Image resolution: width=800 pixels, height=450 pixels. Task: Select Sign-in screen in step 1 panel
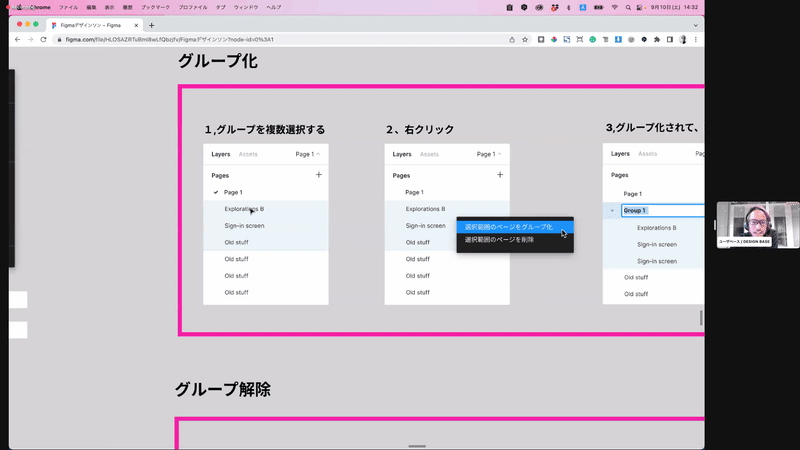(266, 226)
